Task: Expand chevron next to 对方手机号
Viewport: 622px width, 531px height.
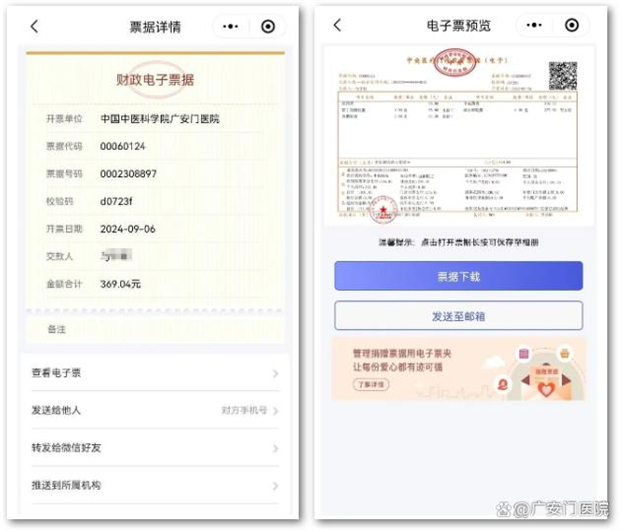Action: [x=275, y=411]
